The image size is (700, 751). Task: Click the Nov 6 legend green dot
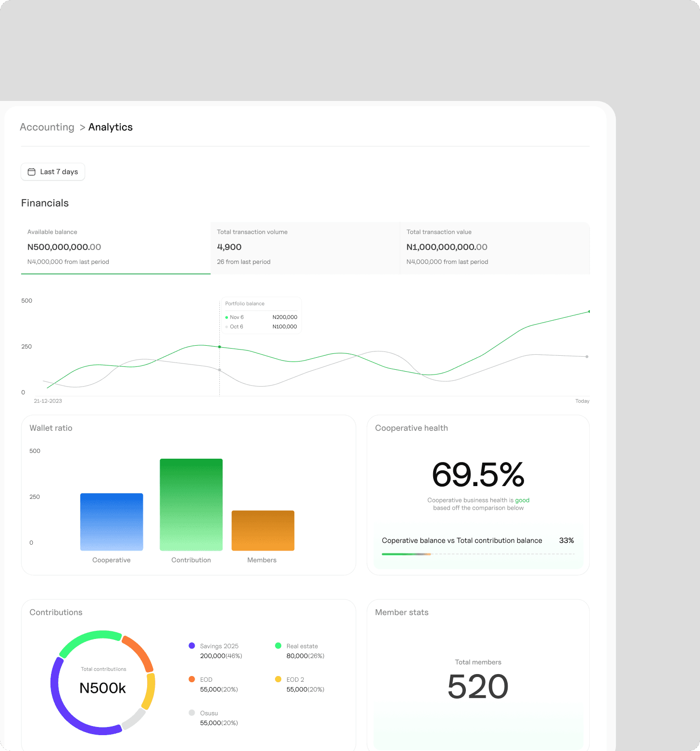226,317
